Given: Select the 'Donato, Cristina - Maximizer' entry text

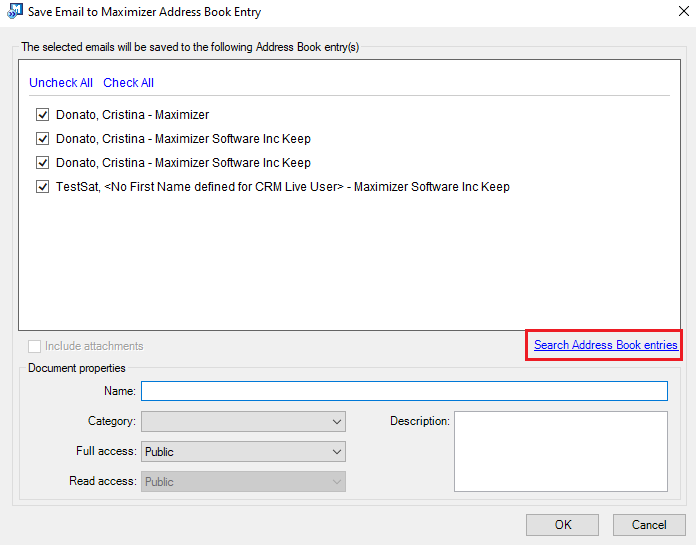Looking at the screenshot, I should [132, 115].
